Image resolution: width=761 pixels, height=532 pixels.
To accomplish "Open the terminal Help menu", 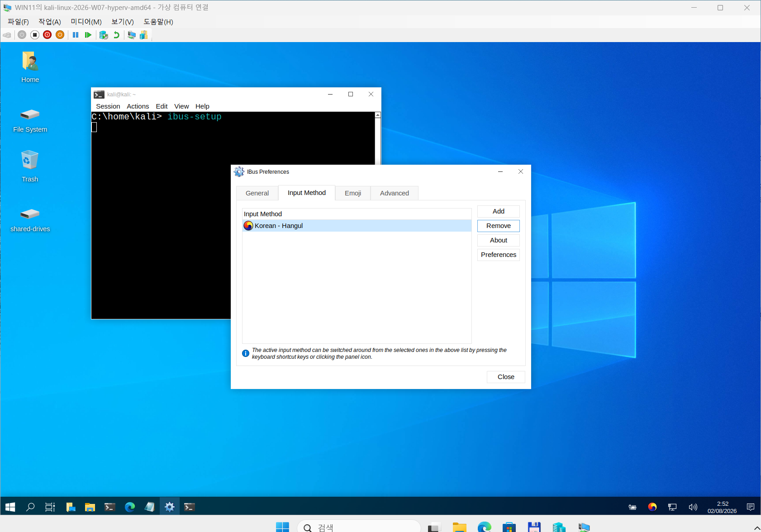I will tap(203, 106).
